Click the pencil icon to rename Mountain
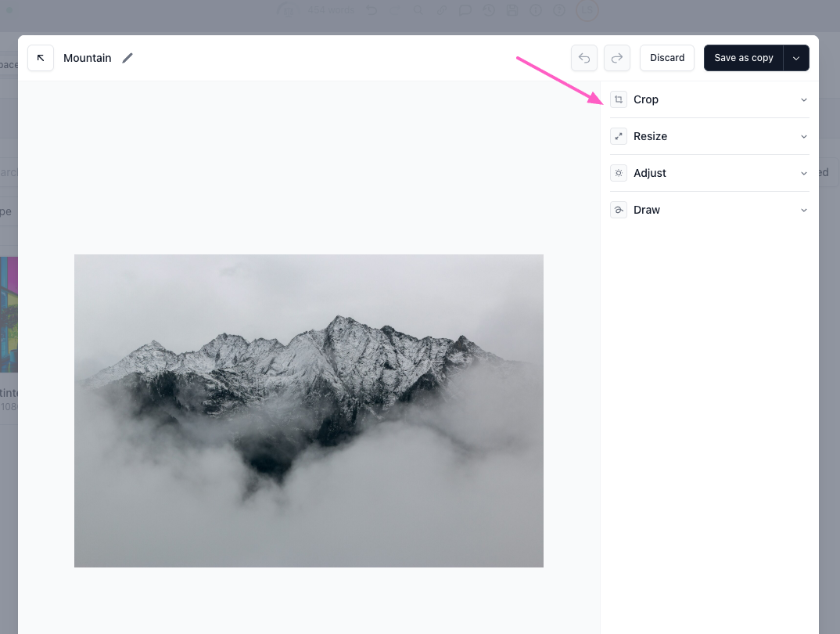The width and height of the screenshot is (840, 634). click(127, 58)
